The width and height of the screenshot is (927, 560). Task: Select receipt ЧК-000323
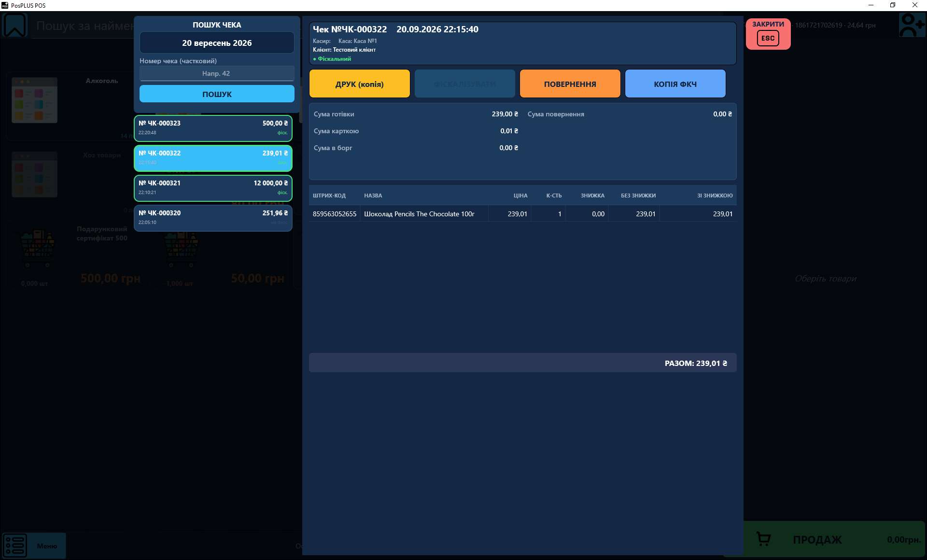pyautogui.click(x=213, y=128)
